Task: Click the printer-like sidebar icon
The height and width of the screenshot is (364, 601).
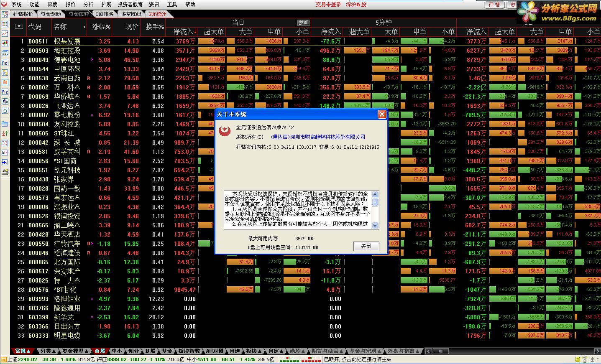Action: pyautogui.click(x=5, y=172)
